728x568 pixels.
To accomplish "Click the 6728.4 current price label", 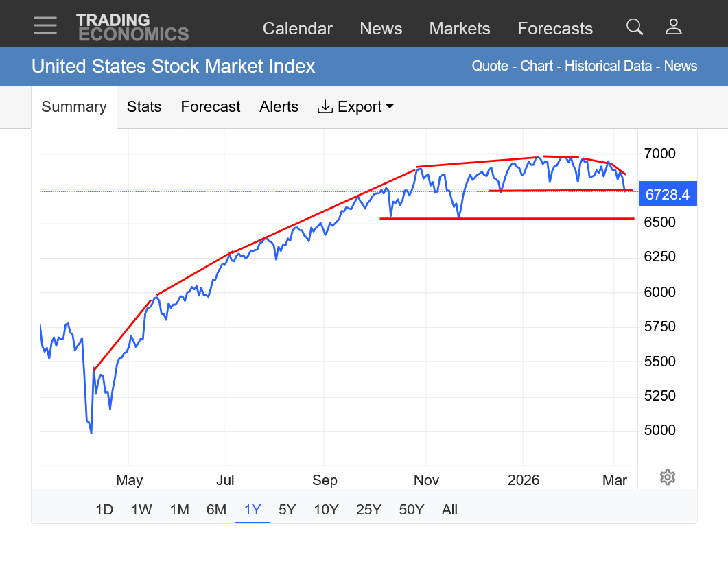I will 667,195.
